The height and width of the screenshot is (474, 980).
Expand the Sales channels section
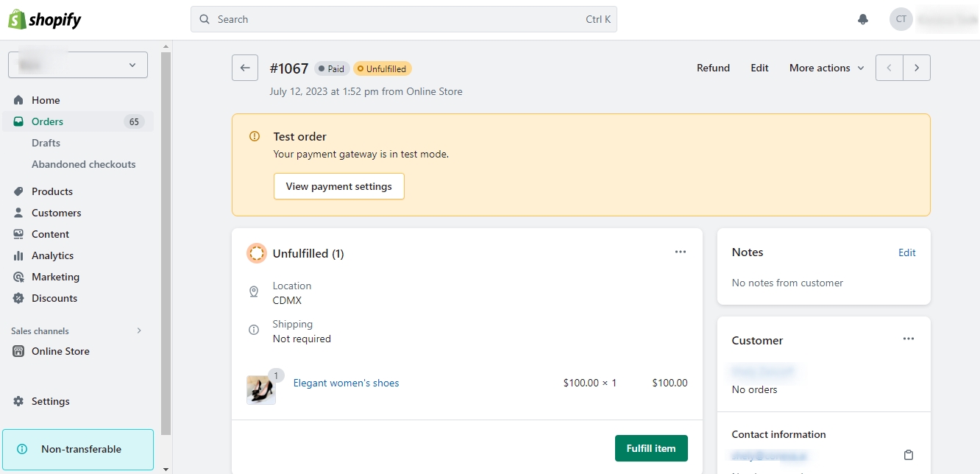(x=139, y=330)
